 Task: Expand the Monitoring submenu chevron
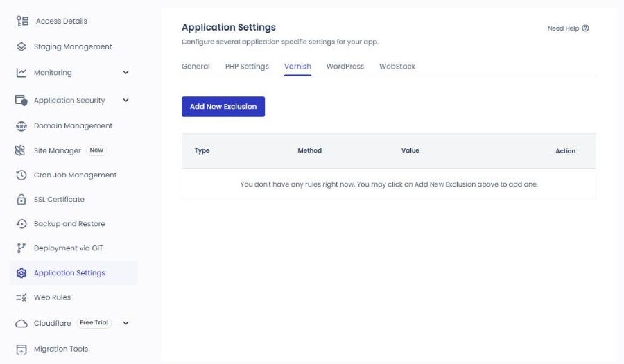(125, 72)
